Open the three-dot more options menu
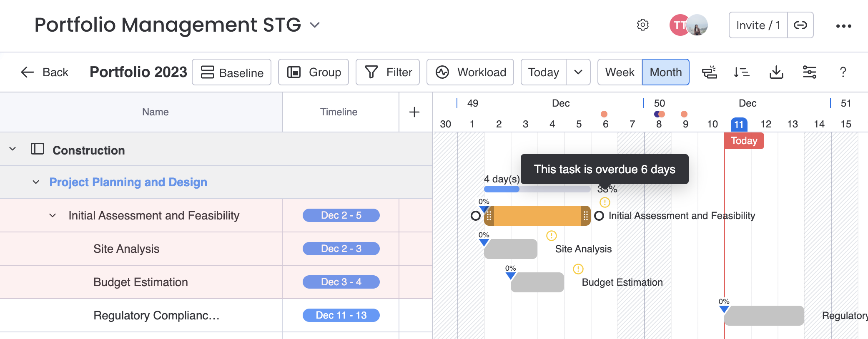The image size is (868, 339). (x=843, y=26)
